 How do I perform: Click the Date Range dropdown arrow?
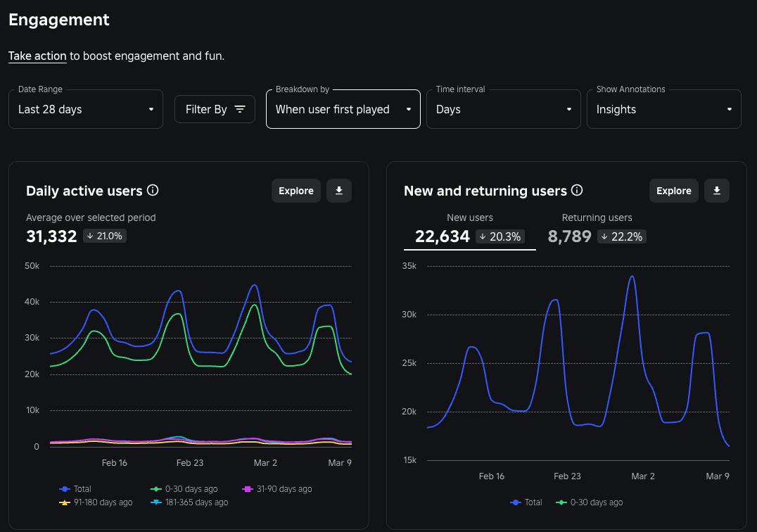151,110
